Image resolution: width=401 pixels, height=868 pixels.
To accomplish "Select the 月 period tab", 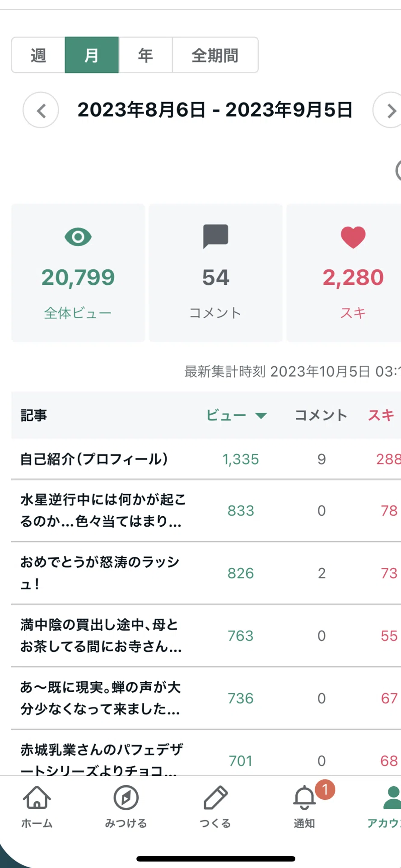I will tap(92, 55).
